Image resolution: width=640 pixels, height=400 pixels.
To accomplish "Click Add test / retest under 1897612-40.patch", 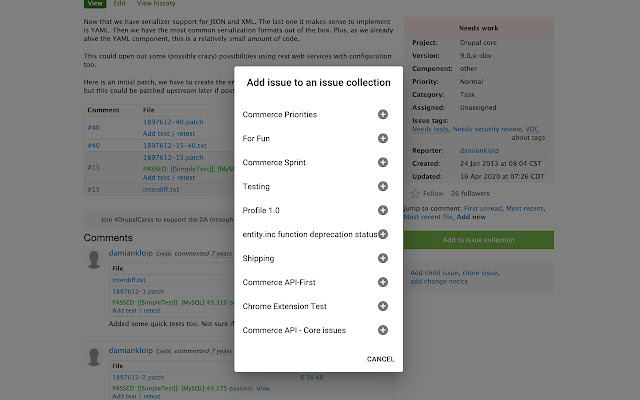I will coord(169,133).
